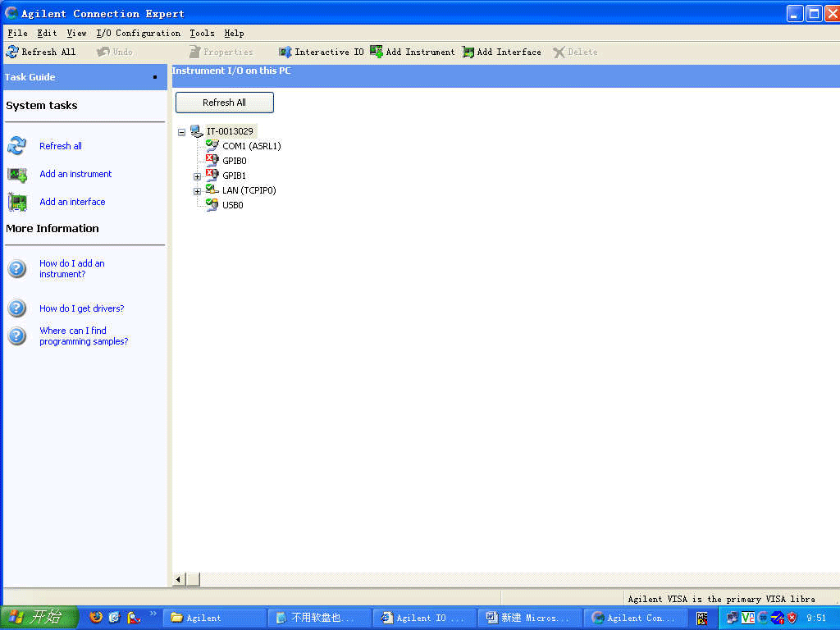The width and height of the screenshot is (840, 630).
Task: Switch to the Agilent IO taskbar button
Action: (x=424, y=618)
